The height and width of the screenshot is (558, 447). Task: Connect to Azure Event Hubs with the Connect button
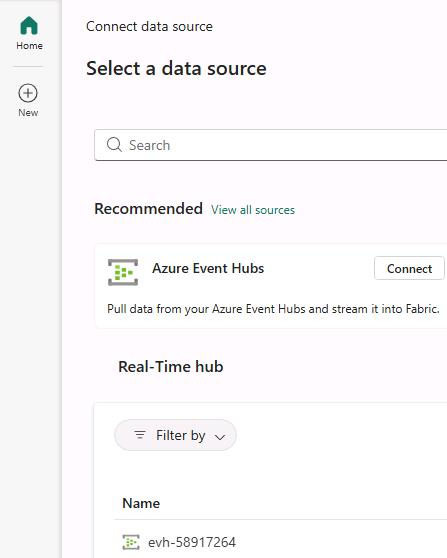point(409,268)
